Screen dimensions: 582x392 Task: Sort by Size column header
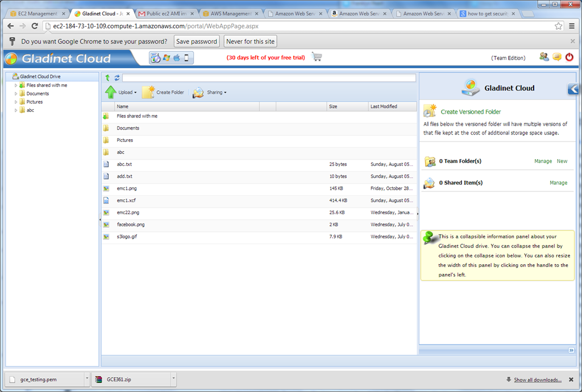click(347, 106)
